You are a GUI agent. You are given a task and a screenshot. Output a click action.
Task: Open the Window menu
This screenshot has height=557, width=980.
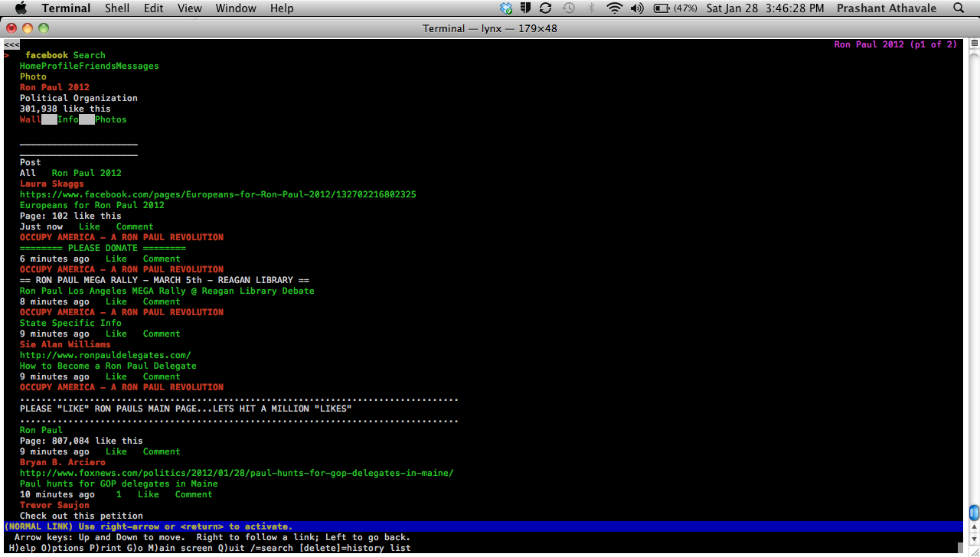(236, 8)
